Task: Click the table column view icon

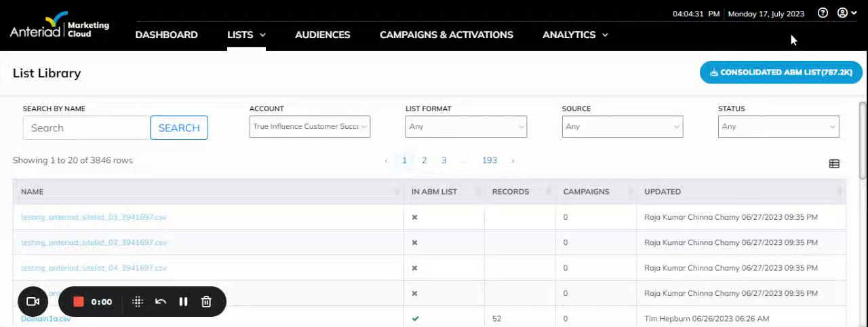Action: click(834, 163)
